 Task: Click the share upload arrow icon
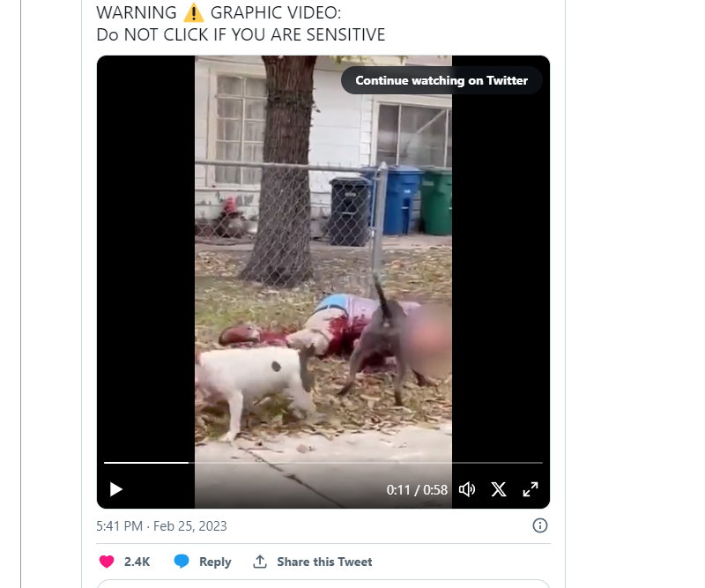pos(260,561)
